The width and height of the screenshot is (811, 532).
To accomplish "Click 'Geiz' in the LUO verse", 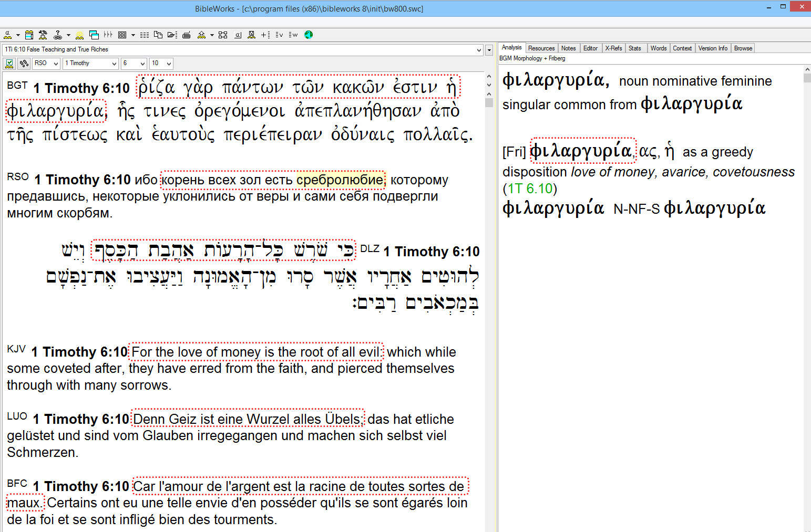I will point(183,419).
